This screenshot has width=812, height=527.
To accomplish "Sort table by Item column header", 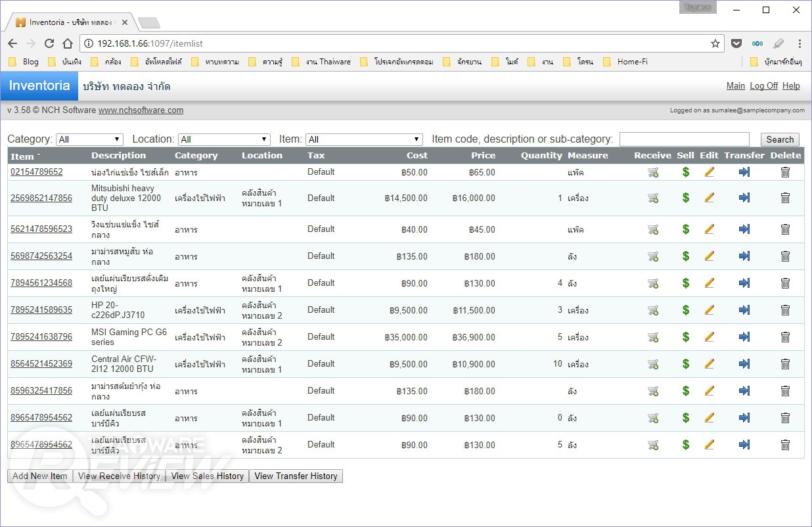I will (x=22, y=156).
